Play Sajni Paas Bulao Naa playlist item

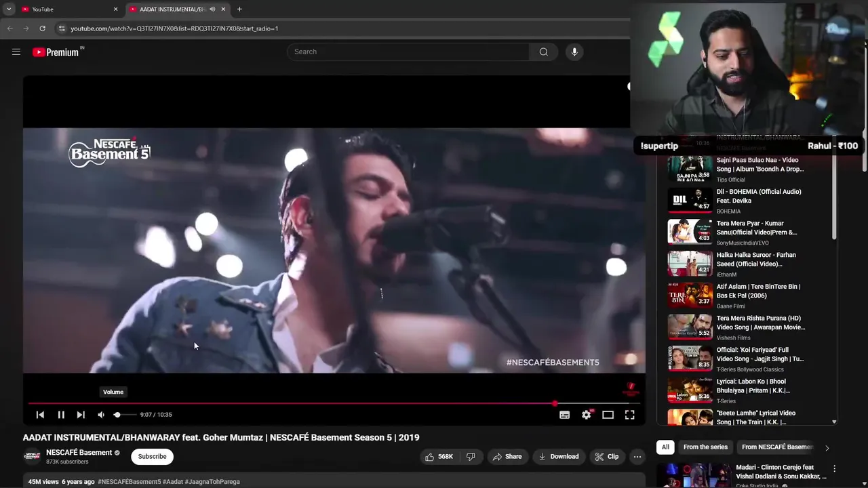coord(745,169)
